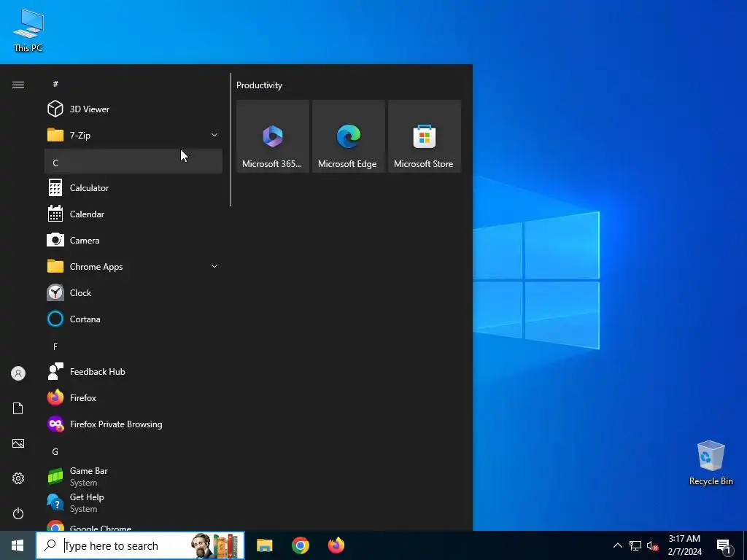747x560 pixels.
Task: Expand the 7-Zip folder chevron
Action: (214, 135)
